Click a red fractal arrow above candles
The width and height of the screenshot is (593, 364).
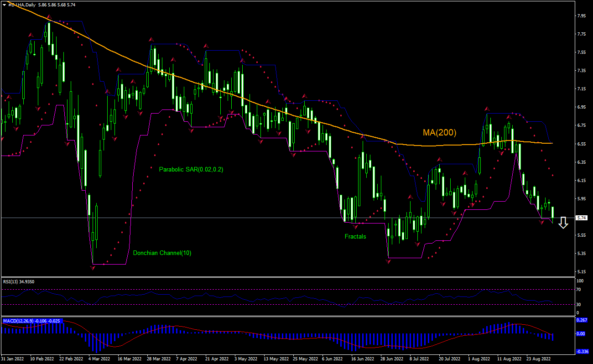(151, 40)
